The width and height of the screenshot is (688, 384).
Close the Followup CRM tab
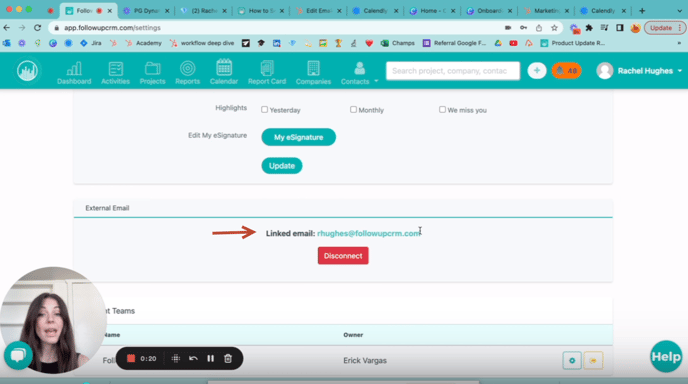point(110,11)
